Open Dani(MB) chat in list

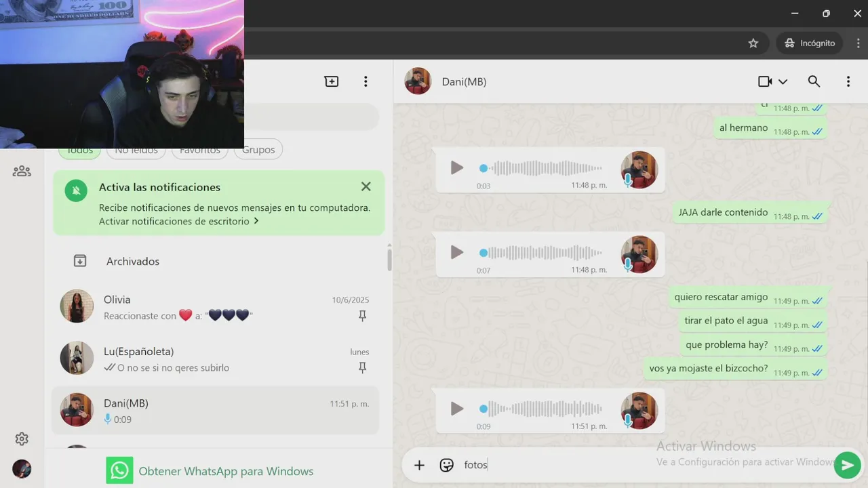click(x=216, y=411)
